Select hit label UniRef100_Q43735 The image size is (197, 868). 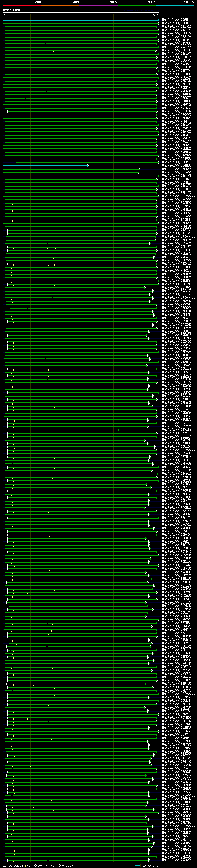(x=177, y=230)
